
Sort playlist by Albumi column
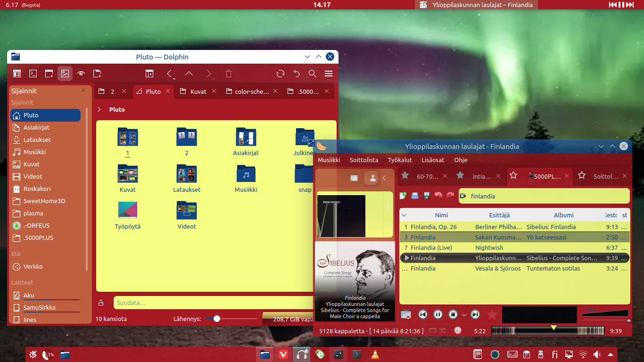point(564,215)
